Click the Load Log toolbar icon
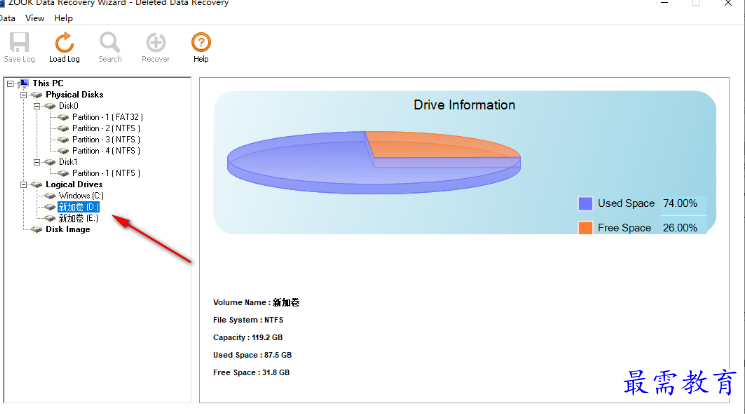Screen dimensions: 745x414 (x=65, y=42)
